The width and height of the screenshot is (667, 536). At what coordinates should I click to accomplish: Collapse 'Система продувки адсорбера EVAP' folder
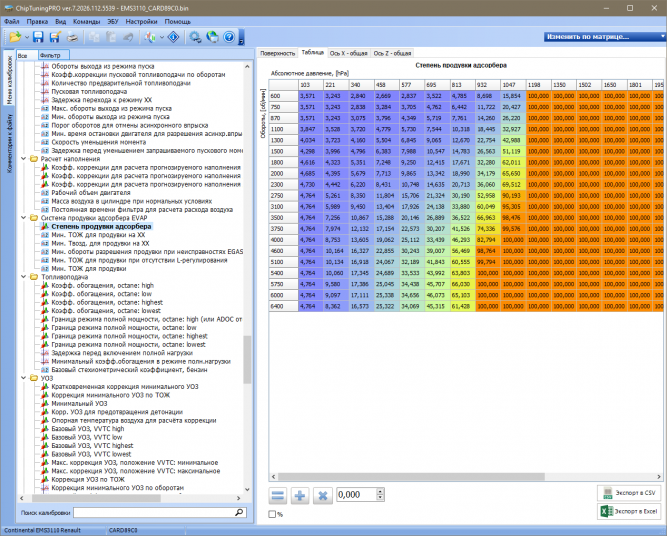click(x=24, y=218)
